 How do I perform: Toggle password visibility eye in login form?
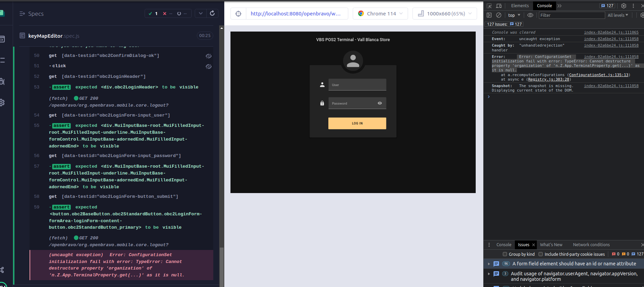point(380,103)
